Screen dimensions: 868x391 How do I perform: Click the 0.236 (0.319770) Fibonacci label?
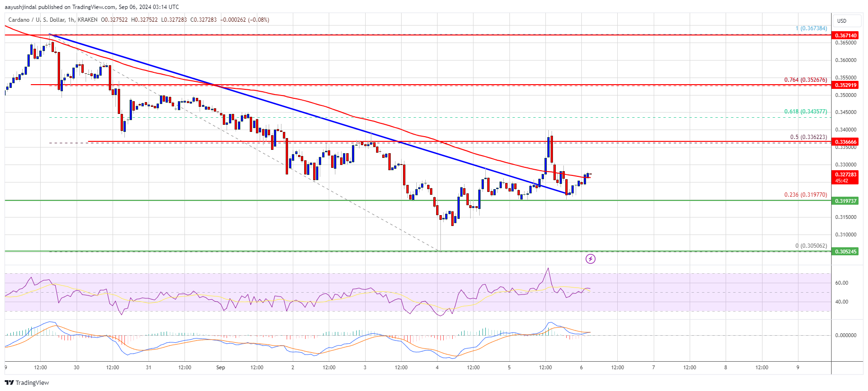(x=806, y=195)
